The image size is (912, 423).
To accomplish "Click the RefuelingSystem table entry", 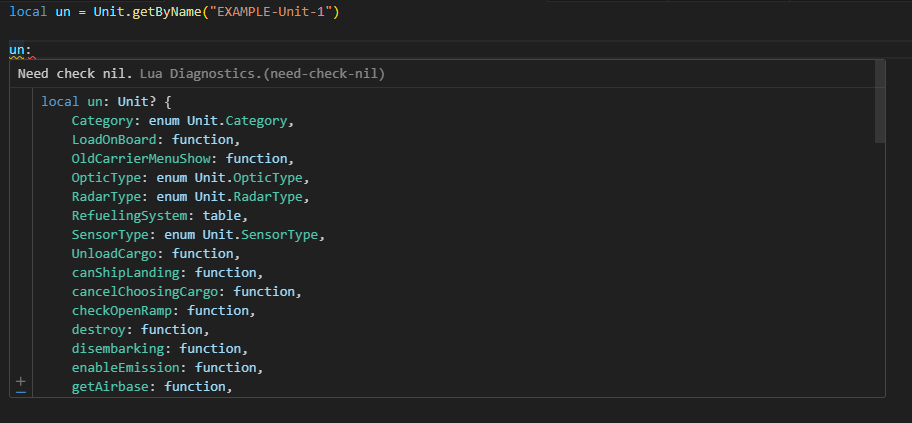I will click(129, 216).
